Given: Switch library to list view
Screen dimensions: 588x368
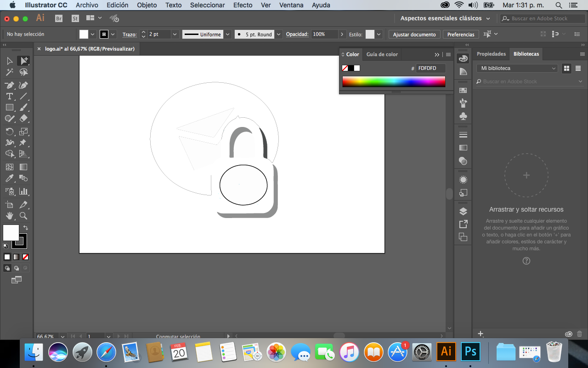Looking at the screenshot, I should [578, 68].
